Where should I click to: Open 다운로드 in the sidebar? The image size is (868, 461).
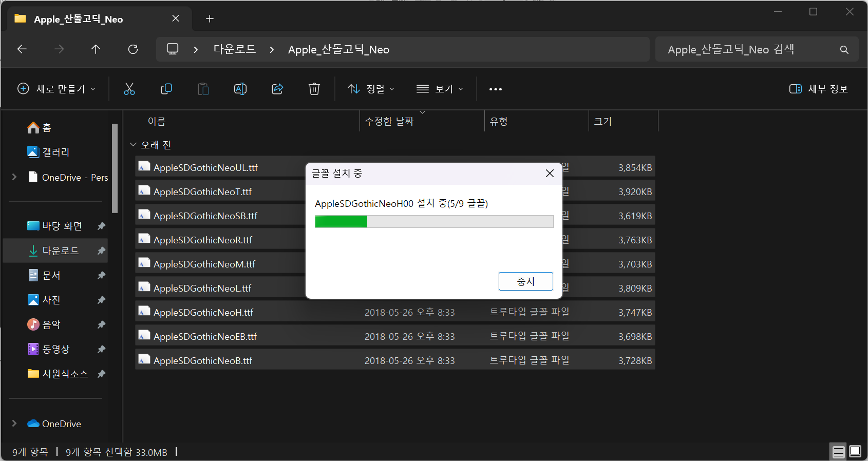pyautogui.click(x=55, y=251)
